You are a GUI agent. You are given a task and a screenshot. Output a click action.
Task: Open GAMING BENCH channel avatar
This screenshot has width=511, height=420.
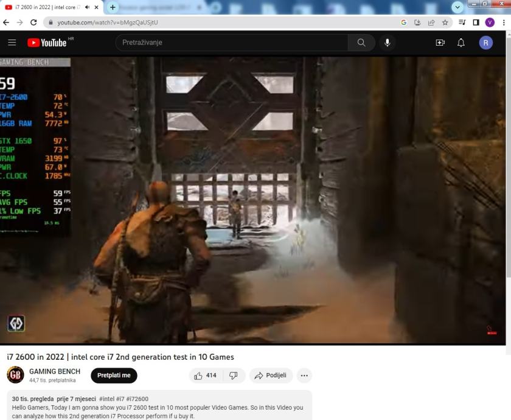tap(15, 375)
